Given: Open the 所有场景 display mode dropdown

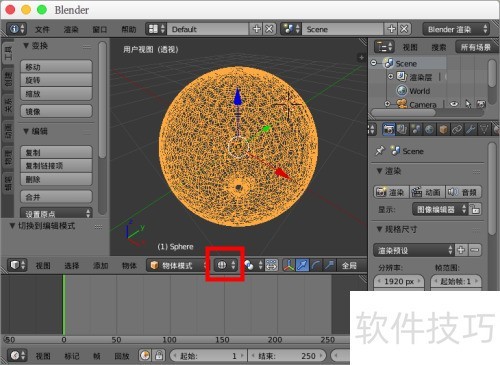Looking at the screenshot, I should pyautogui.click(x=477, y=47).
